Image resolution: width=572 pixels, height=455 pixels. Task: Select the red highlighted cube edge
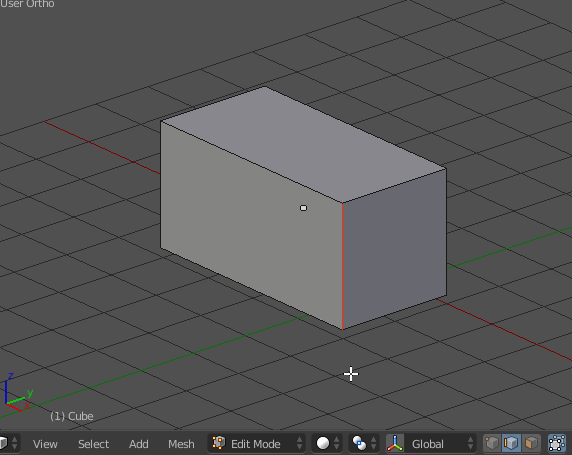coord(342,266)
